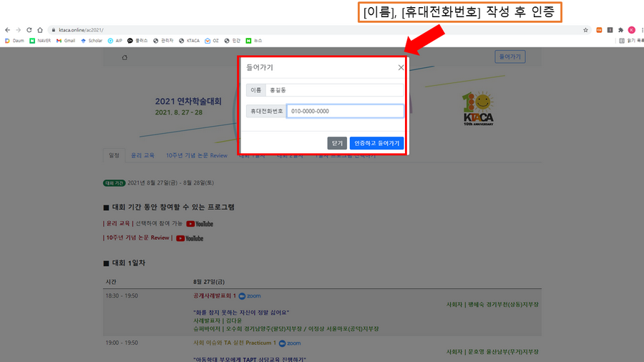Open the dark gray extension icon beside it
Screen dimensions: 644x362
[610, 30]
